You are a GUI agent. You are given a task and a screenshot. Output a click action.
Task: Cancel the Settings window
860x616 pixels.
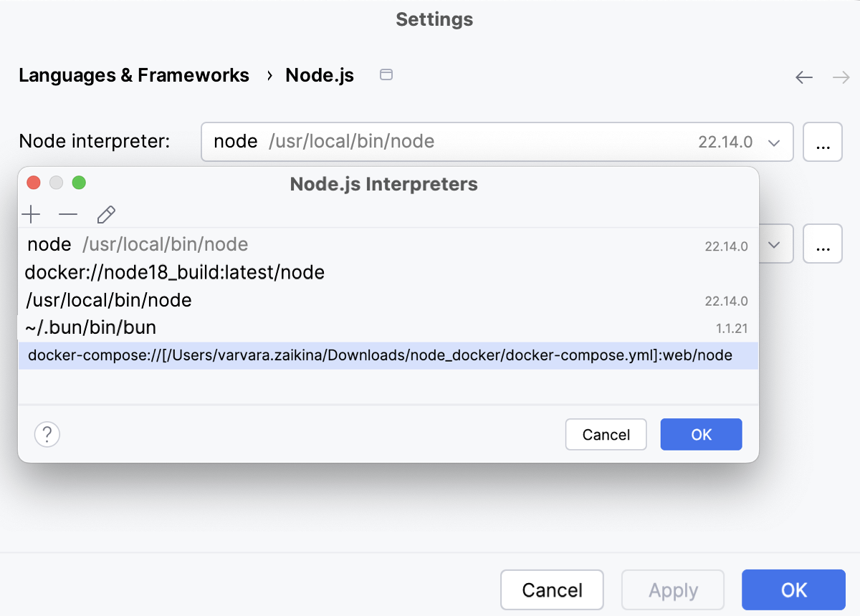[552, 589]
